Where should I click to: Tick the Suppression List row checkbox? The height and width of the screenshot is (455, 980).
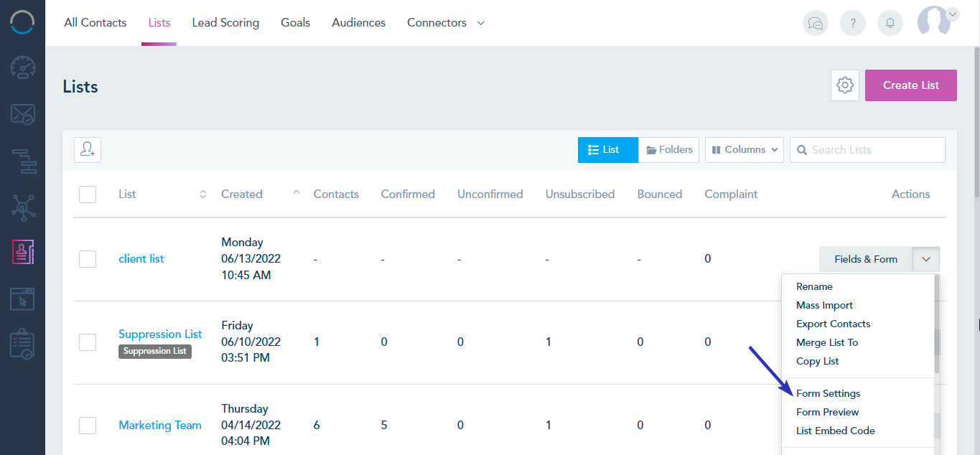[x=88, y=342]
